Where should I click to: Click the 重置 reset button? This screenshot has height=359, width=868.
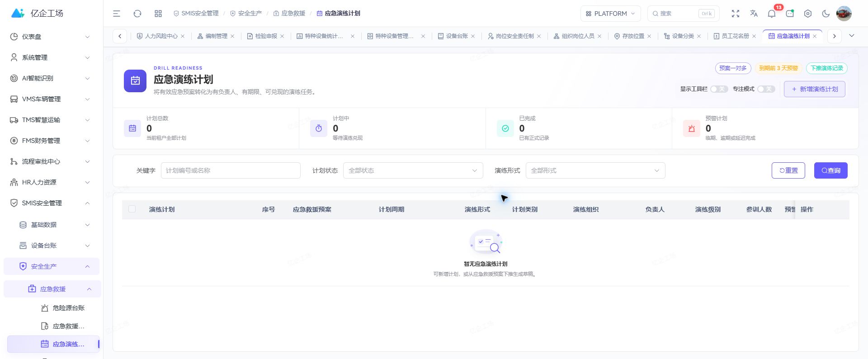788,170
